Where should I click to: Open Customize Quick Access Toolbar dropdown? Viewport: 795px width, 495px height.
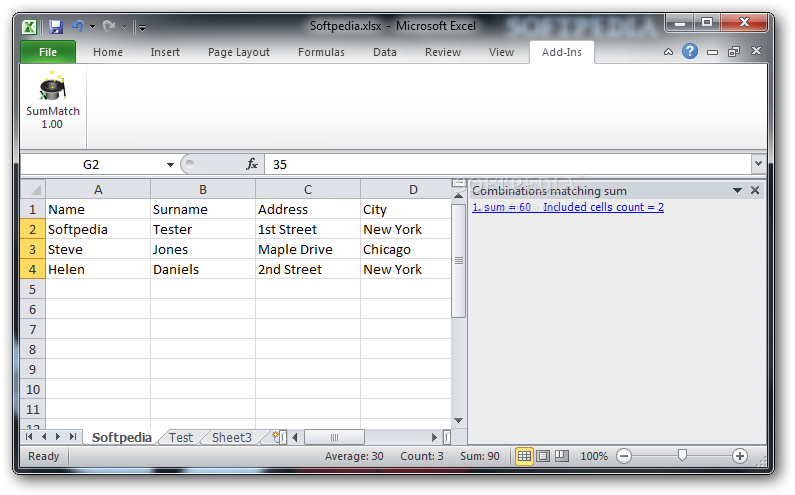click(x=142, y=27)
